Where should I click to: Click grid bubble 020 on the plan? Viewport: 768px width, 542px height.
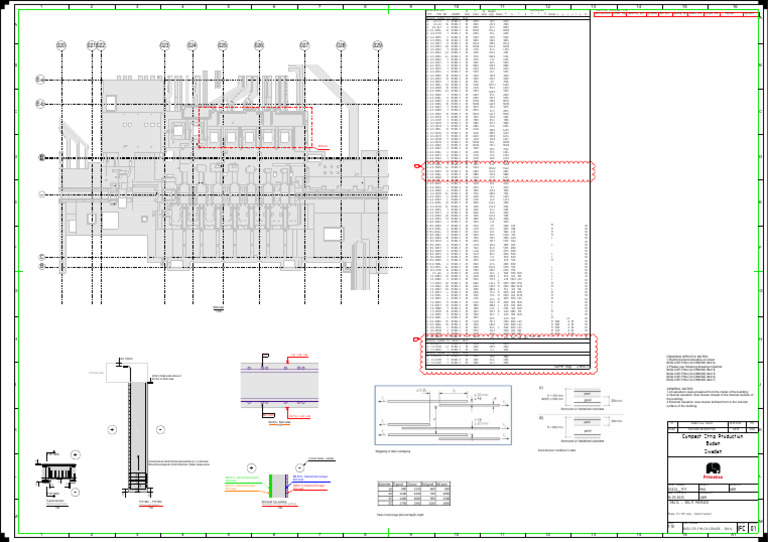[x=61, y=46]
